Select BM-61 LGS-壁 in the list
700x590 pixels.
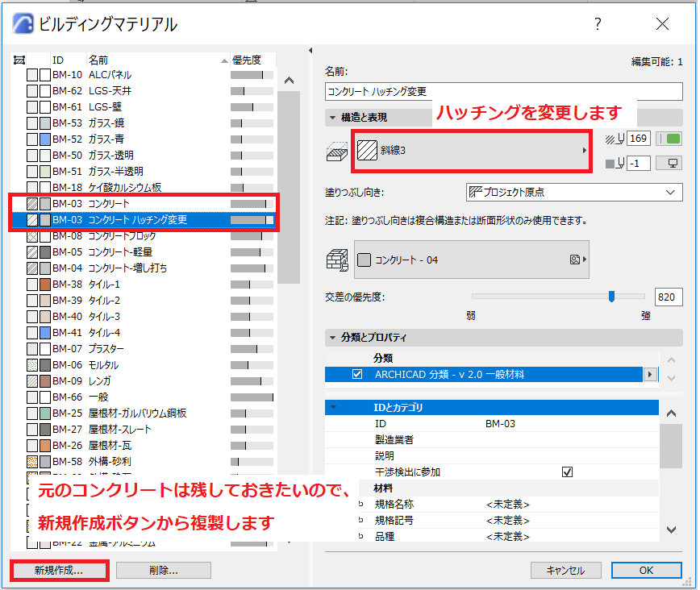pyautogui.click(x=143, y=107)
